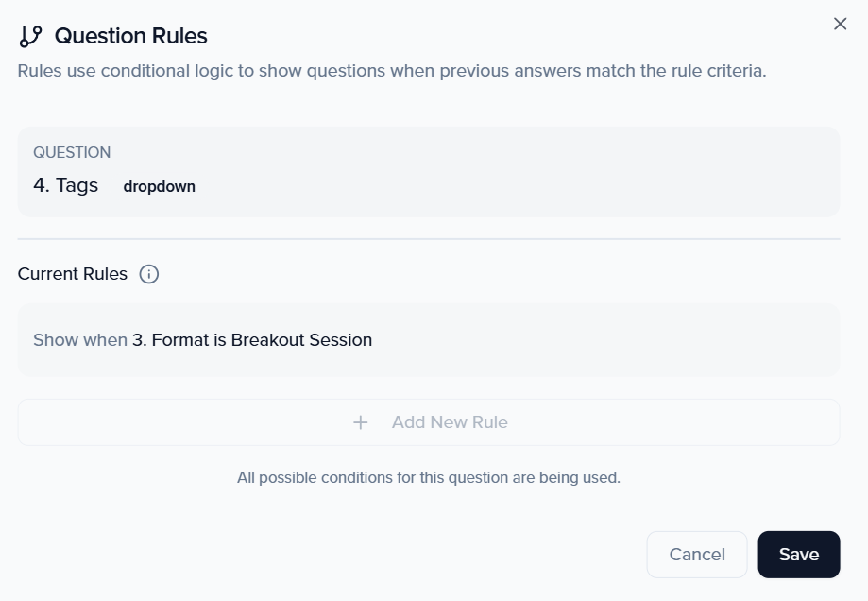Click the QUESTION section label

(x=72, y=152)
